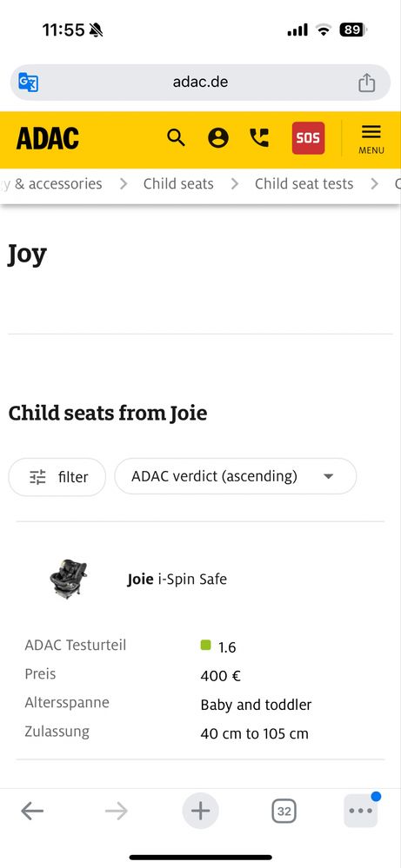The height and width of the screenshot is (868, 401).
Task: Open a new tab with plus button
Action: [x=200, y=812]
